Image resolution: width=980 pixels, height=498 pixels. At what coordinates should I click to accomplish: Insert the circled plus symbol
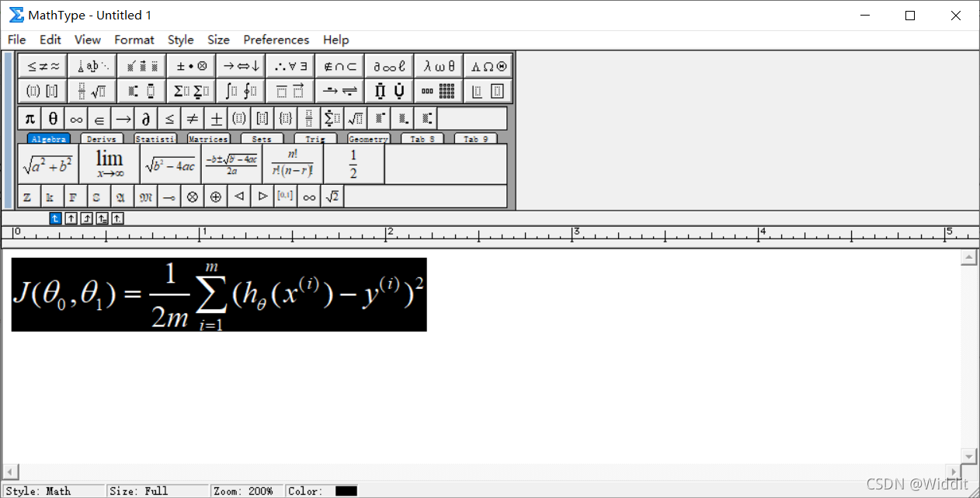coord(216,197)
